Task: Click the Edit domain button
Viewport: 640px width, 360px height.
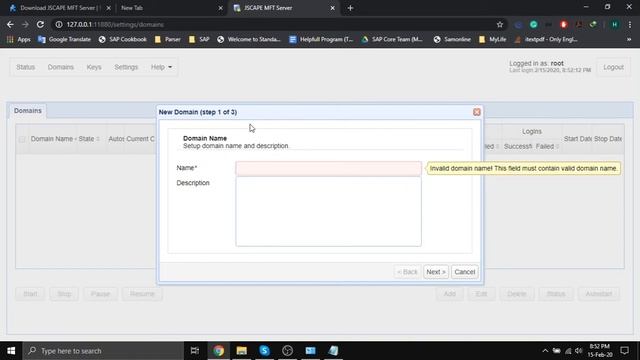Action: tap(481, 294)
